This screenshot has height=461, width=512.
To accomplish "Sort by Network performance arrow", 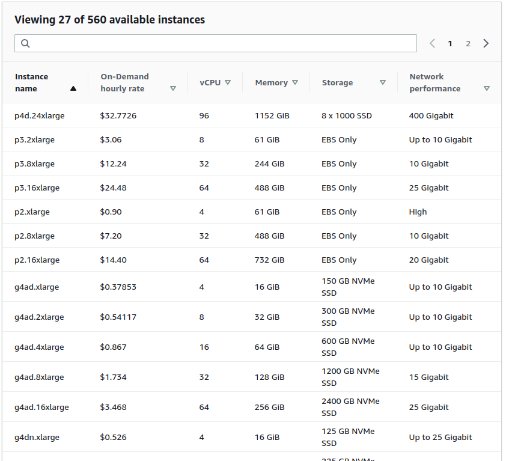I will [487, 89].
